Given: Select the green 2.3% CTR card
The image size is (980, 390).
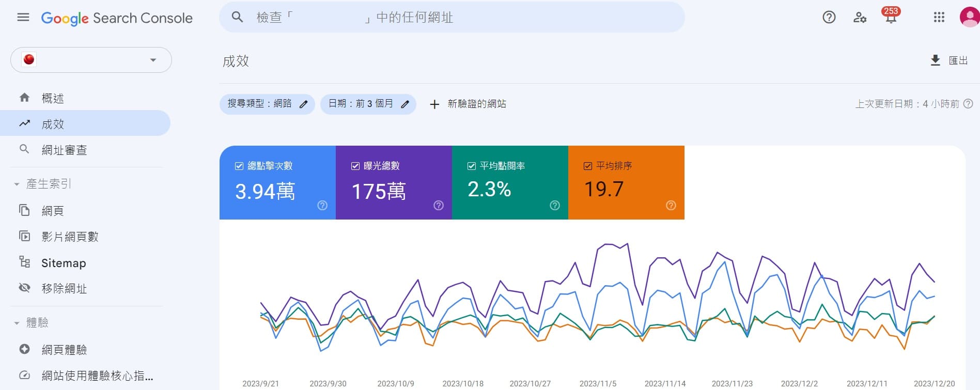Looking at the screenshot, I should [510, 182].
